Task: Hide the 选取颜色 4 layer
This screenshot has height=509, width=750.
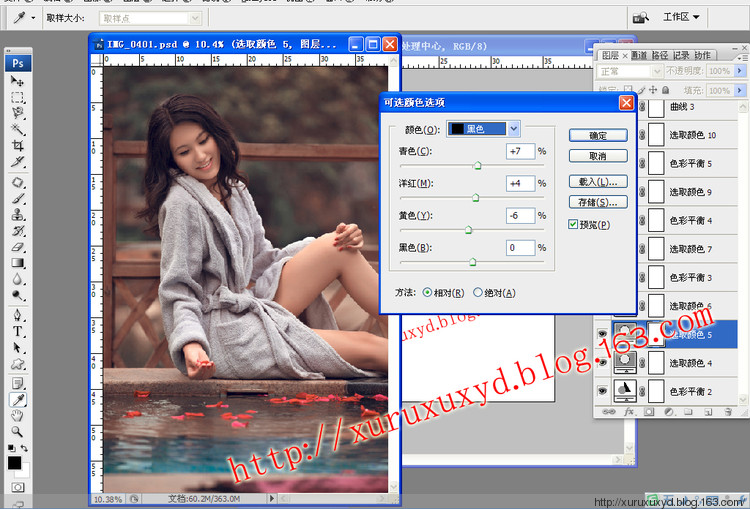Action: point(603,363)
